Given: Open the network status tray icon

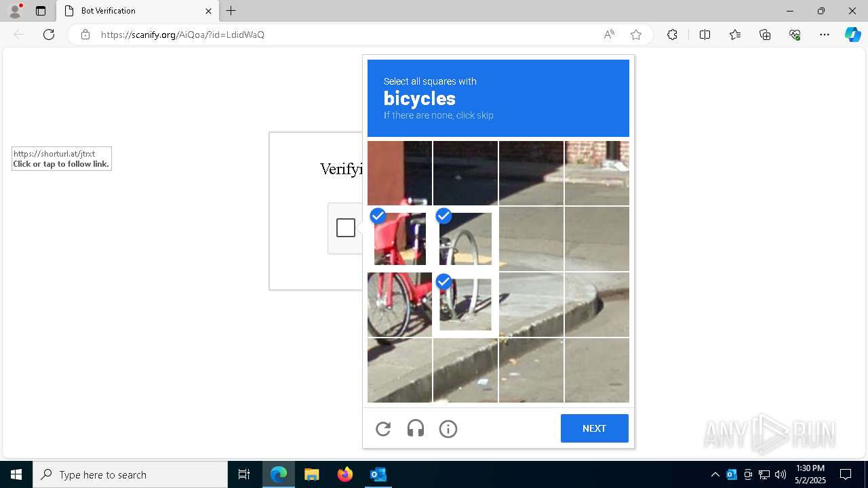Looking at the screenshot, I should (764, 474).
